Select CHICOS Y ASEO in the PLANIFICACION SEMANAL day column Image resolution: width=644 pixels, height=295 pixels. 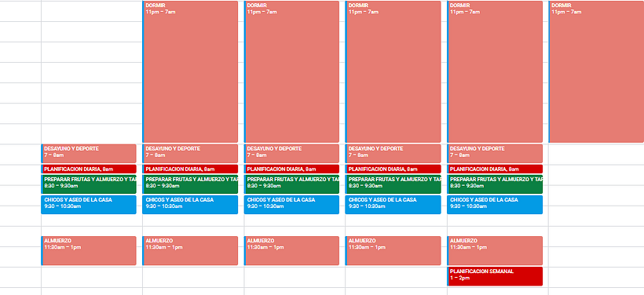(495, 205)
